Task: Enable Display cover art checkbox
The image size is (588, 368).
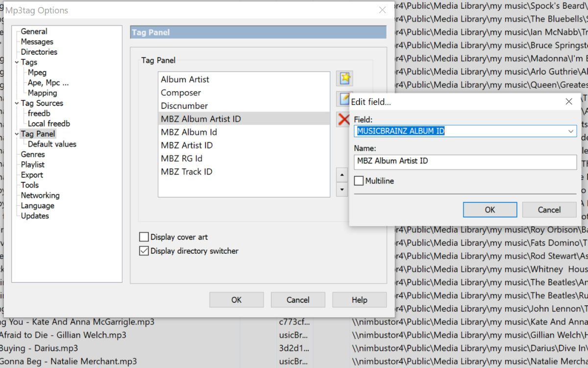Action: pos(144,237)
